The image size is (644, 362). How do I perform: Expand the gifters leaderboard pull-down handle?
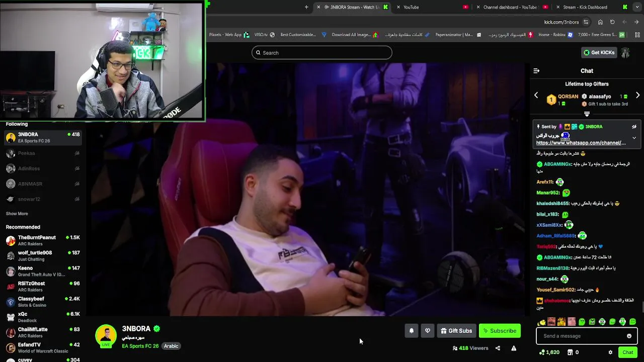(587, 114)
